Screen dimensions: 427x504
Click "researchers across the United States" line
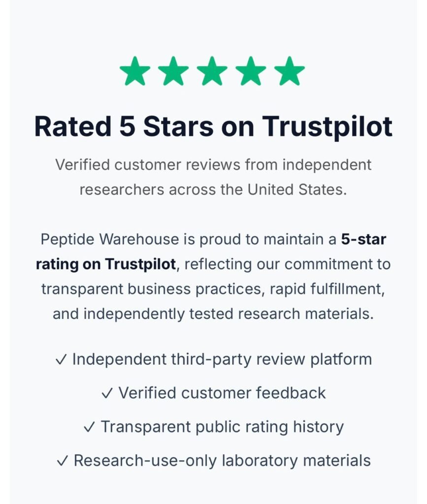click(x=213, y=189)
